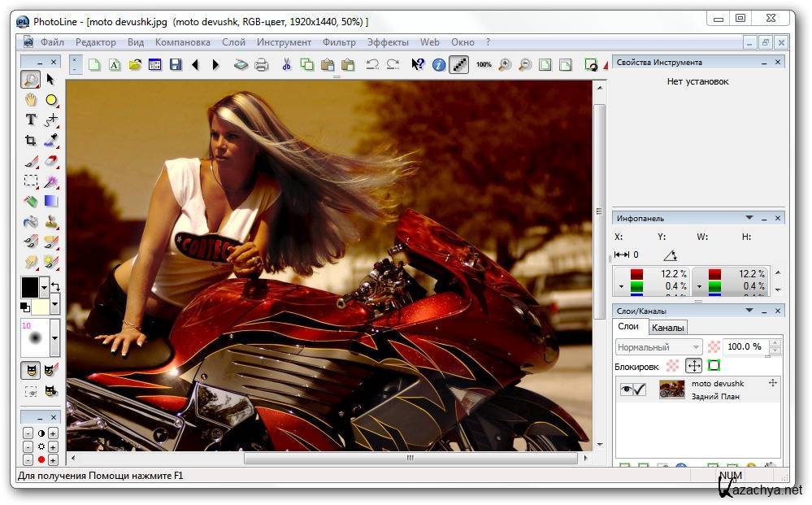
Task: Click the moto devushk layer thumbnail
Action: tap(671, 390)
